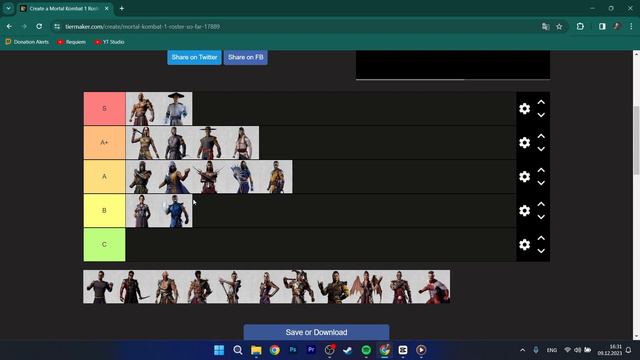Select Raiden hat character in S tier

coord(176,109)
